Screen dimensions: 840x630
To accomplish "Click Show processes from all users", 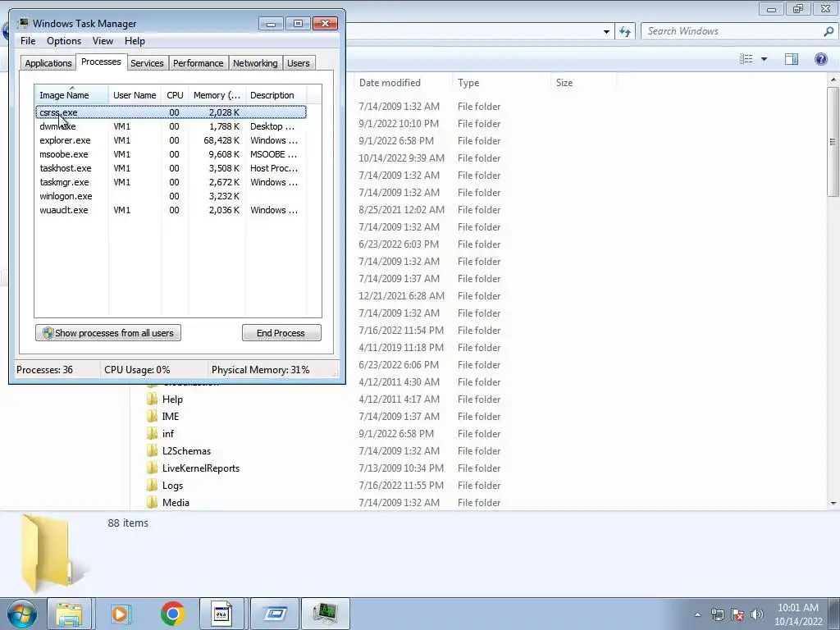I will point(107,333).
